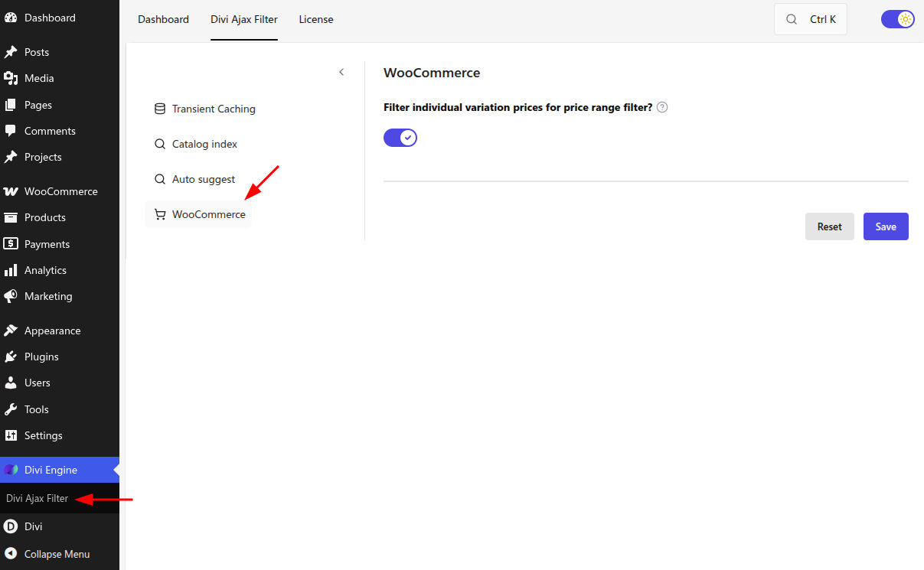The width and height of the screenshot is (924, 570).
Task: Click the Transient Caching database icon
Action: [x=160, y=109]
